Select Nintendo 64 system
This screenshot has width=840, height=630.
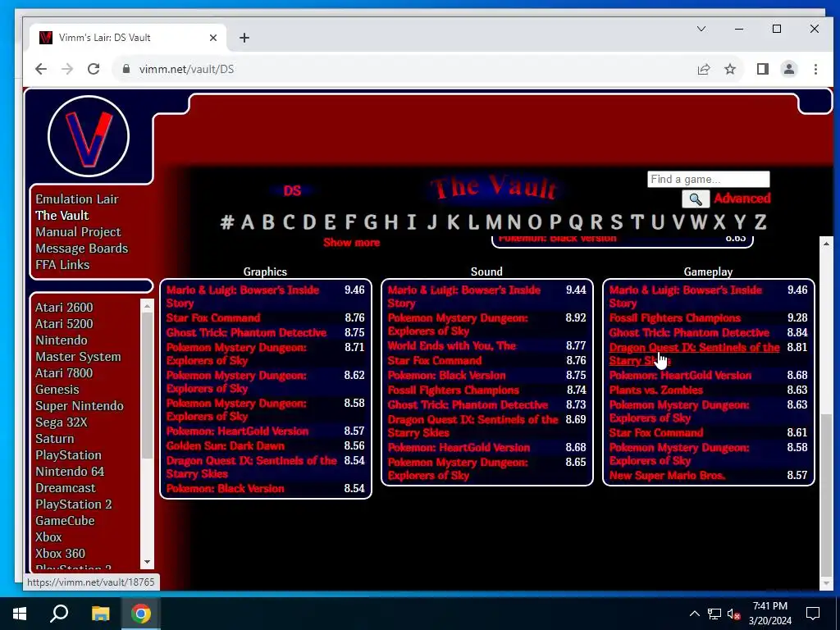[70, 472]
